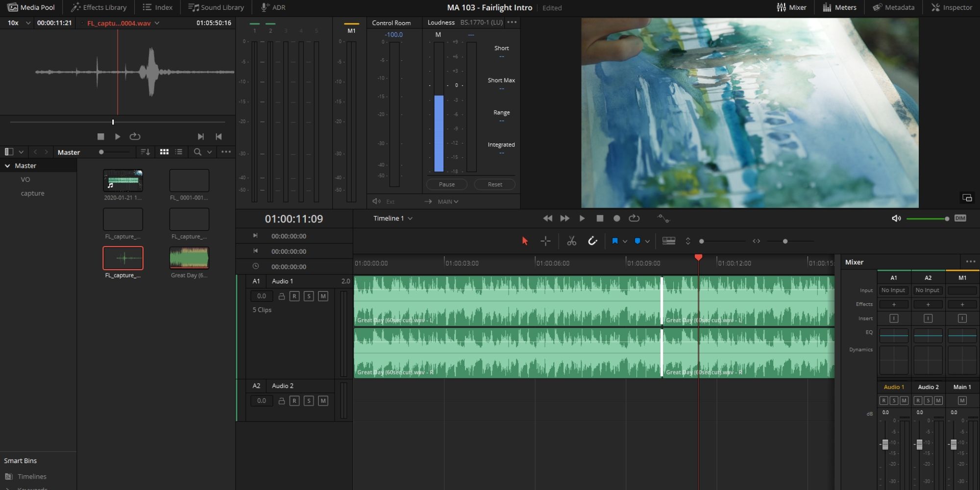Open the Sound Library panel
980x490 pixels.
click(216, 7)
